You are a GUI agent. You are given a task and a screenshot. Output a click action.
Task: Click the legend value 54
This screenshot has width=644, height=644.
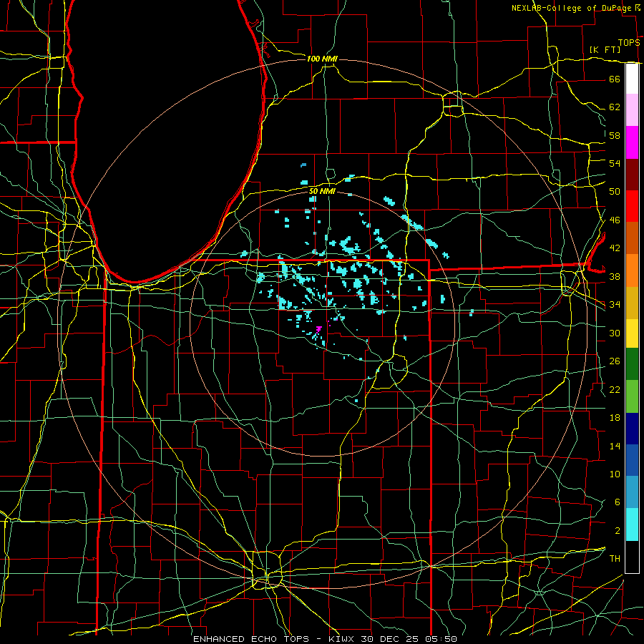pos(615,163)
